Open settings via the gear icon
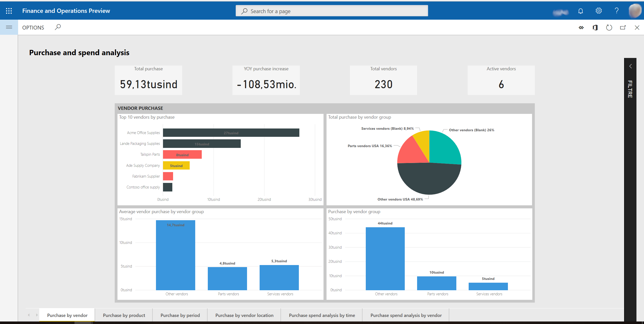Viewport: 644px width, 324px height. [x=598, y=11]
